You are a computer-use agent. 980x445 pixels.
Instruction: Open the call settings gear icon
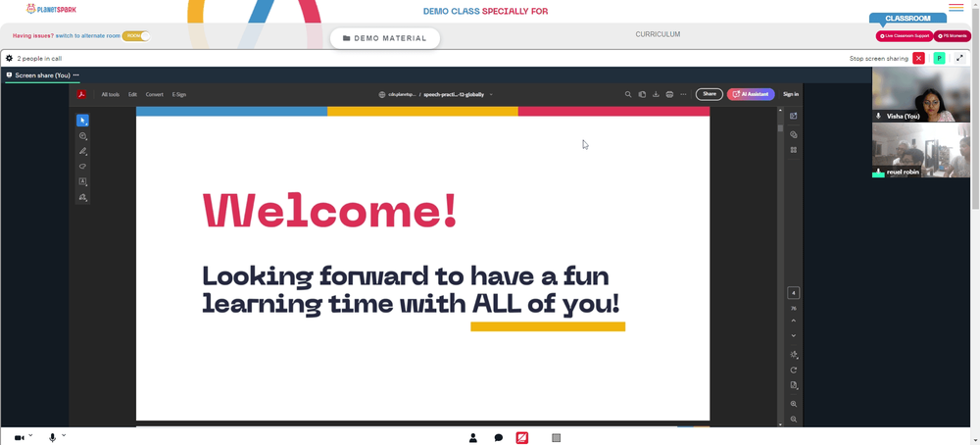[x=10, y=58]
